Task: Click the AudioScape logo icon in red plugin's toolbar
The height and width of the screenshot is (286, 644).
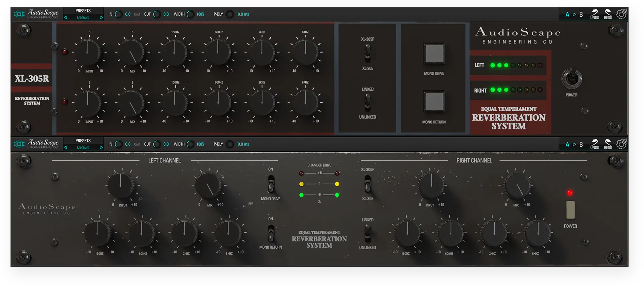Action: [19, 14]
